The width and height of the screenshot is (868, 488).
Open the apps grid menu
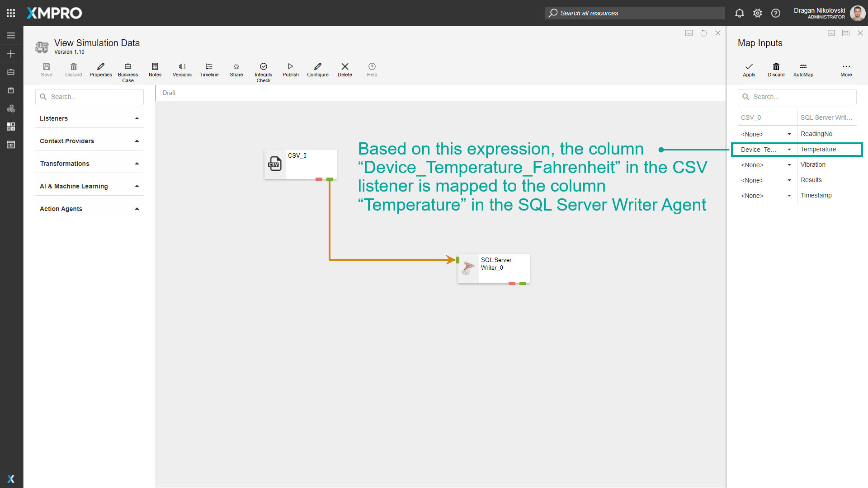click(11, 13)
